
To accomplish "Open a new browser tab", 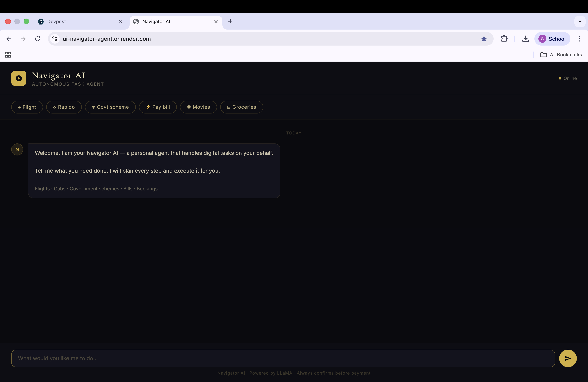I will [230, 21].
